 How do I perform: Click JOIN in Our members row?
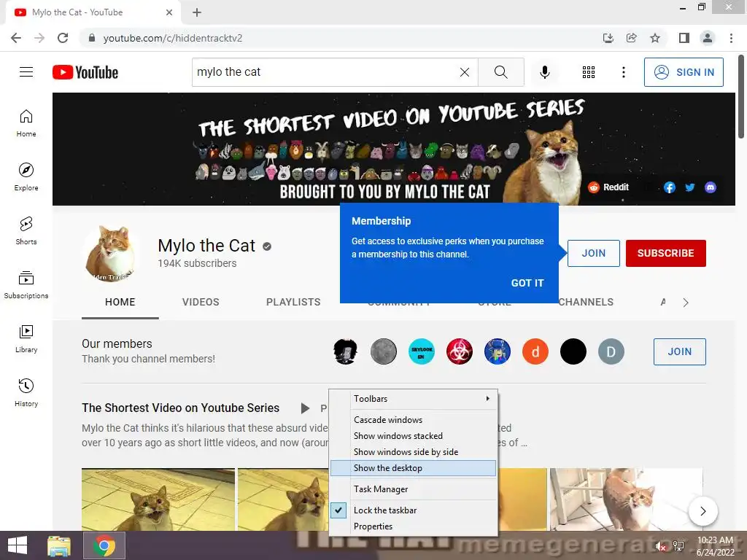679,351
